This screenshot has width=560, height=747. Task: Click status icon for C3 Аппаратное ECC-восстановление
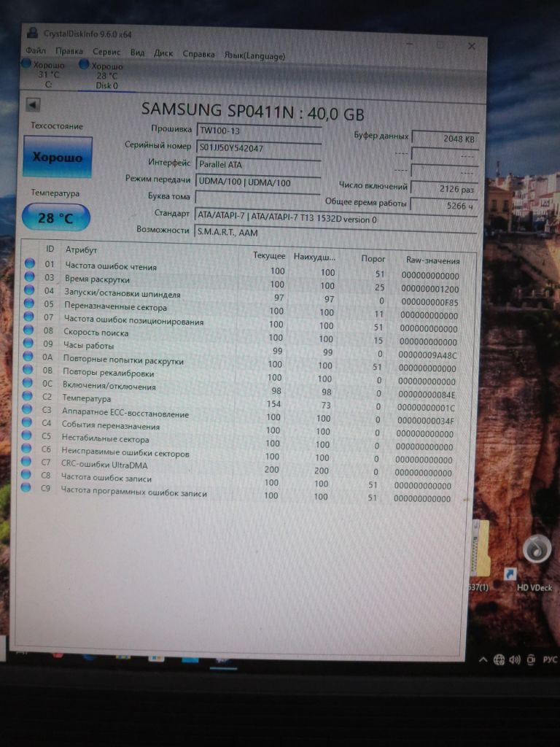coord(27,409)
